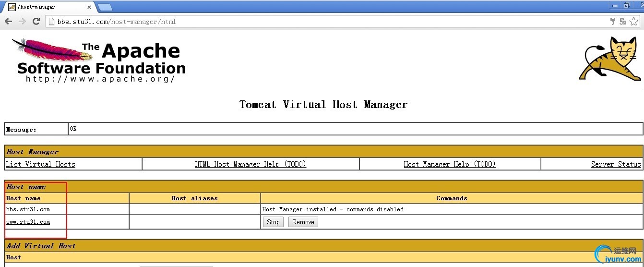Click the Message: label
This screenshot has height=267, width=644.
pos(21,129)
